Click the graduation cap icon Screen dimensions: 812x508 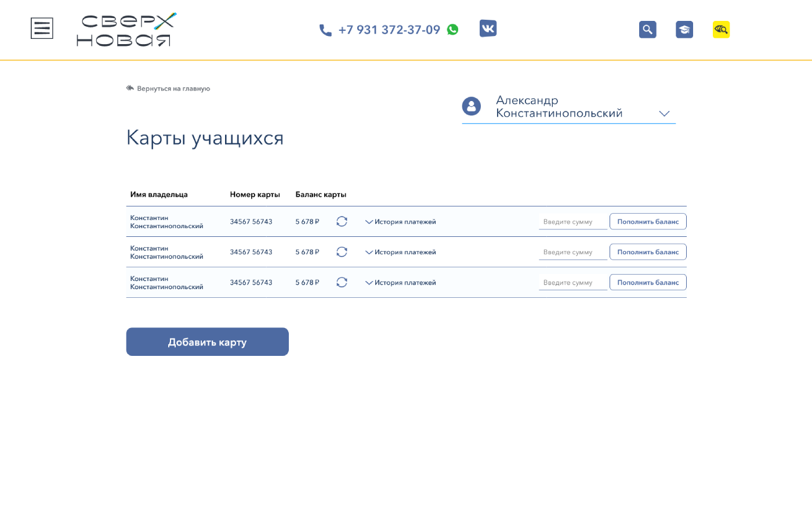click(684, 30)
